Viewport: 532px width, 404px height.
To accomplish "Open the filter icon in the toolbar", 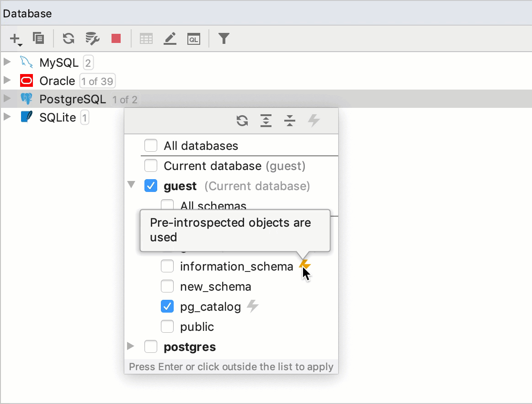I will point(223,38).
